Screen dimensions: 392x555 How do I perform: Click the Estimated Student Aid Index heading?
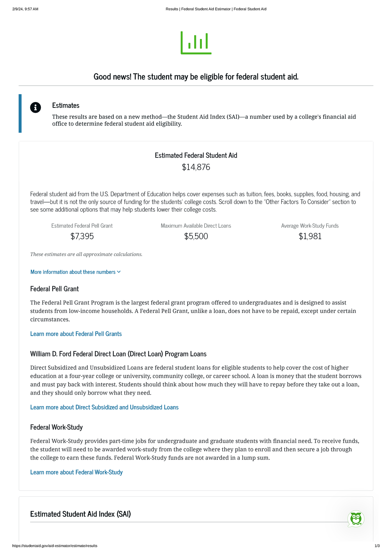80,514
